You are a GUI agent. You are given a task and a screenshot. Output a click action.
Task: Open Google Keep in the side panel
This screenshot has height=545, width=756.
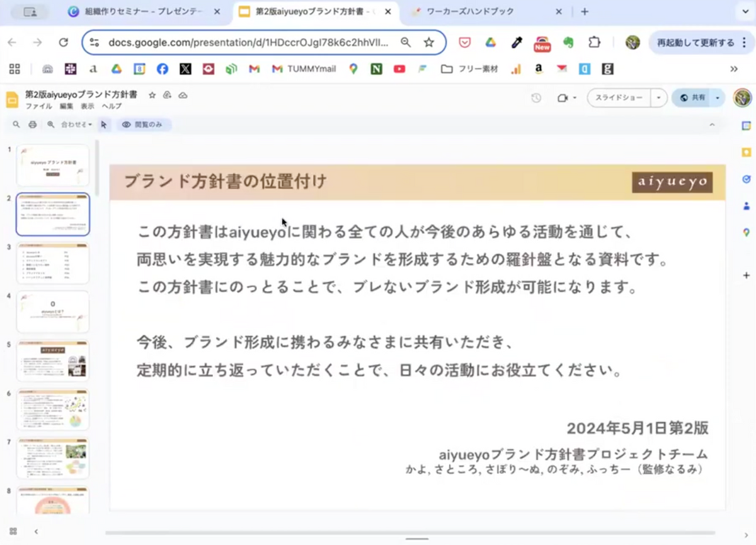746,152
